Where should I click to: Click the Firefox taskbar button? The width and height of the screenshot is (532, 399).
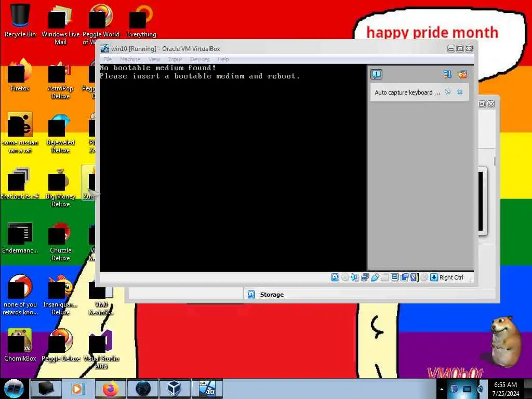pos(110,389)
